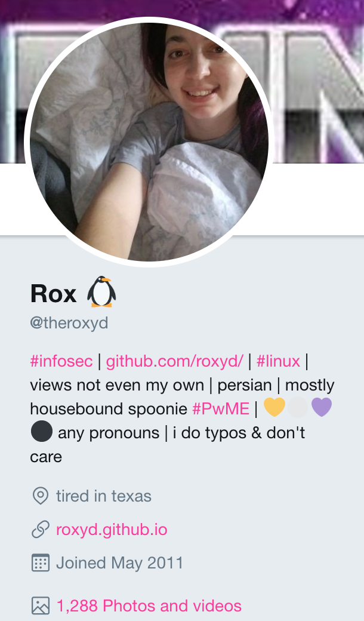The height and width of the screenshot is (621, 364).
Task: Click the black circle emoji in bio
Action: [x=42, y=431]
